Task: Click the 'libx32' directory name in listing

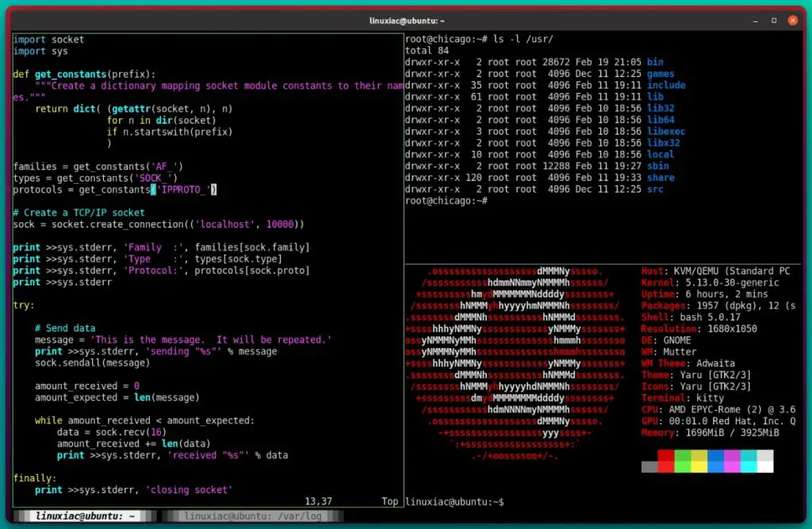Action: pos(664,143)
